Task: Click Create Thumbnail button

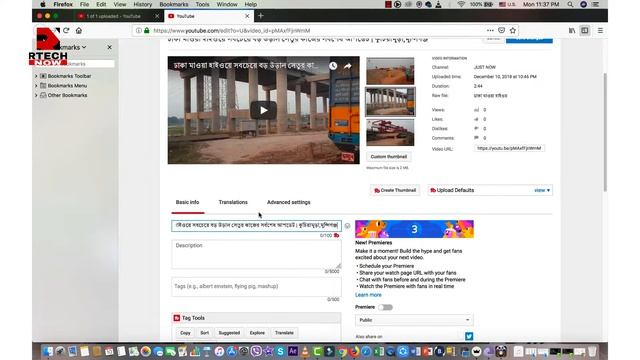Action: point(395,190)
